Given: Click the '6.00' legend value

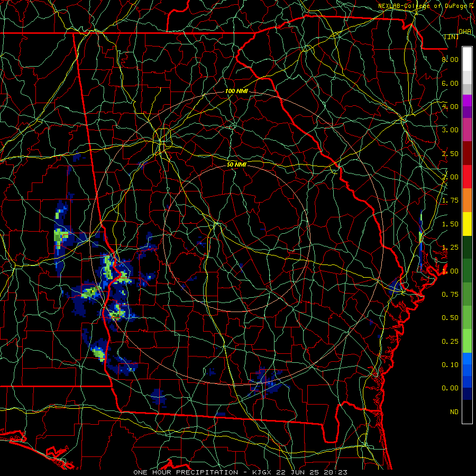Looking at the screenshot, I should [x=450, y=83].
